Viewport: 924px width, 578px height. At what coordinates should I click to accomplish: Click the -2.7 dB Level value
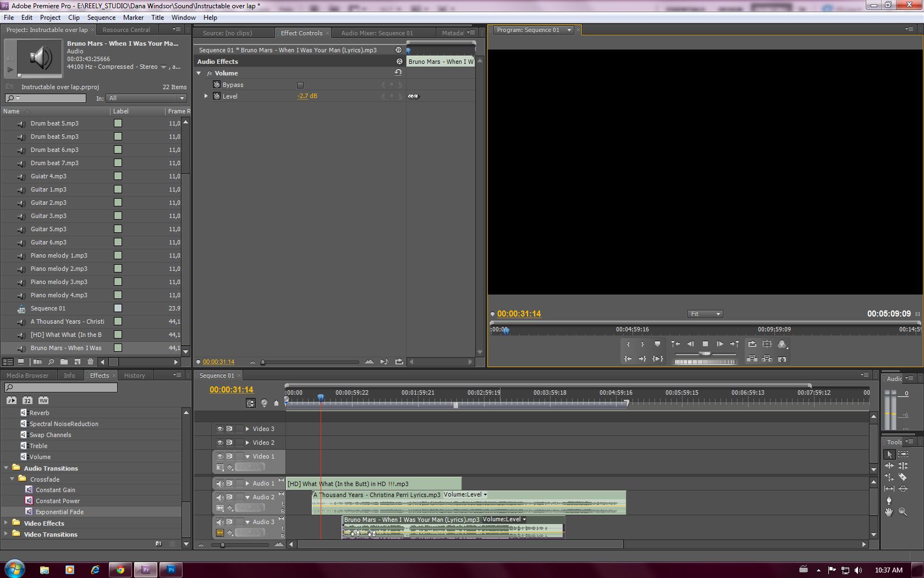pos(307,96)
